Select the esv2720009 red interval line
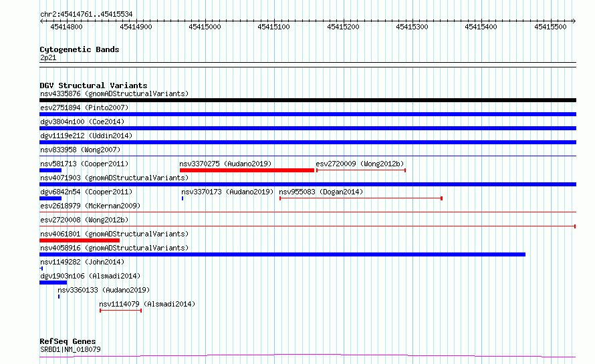Screen dimensions: 595x364 click(x=361, y=170)
